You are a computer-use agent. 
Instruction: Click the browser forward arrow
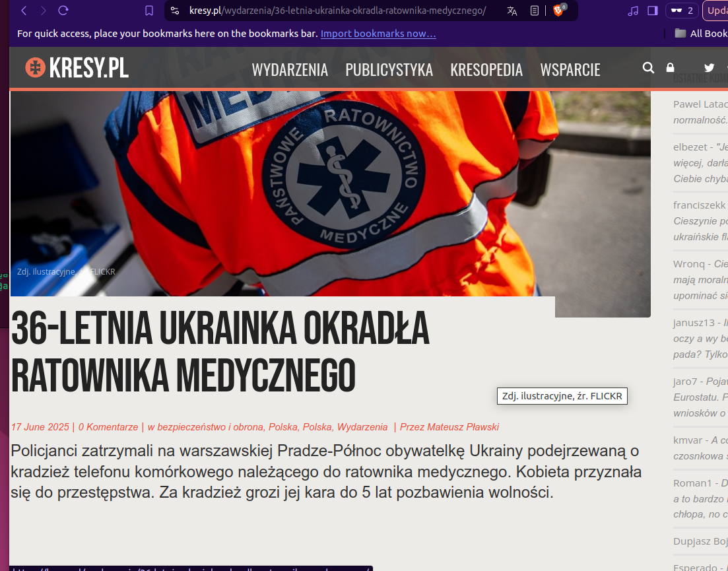(44, 11)
